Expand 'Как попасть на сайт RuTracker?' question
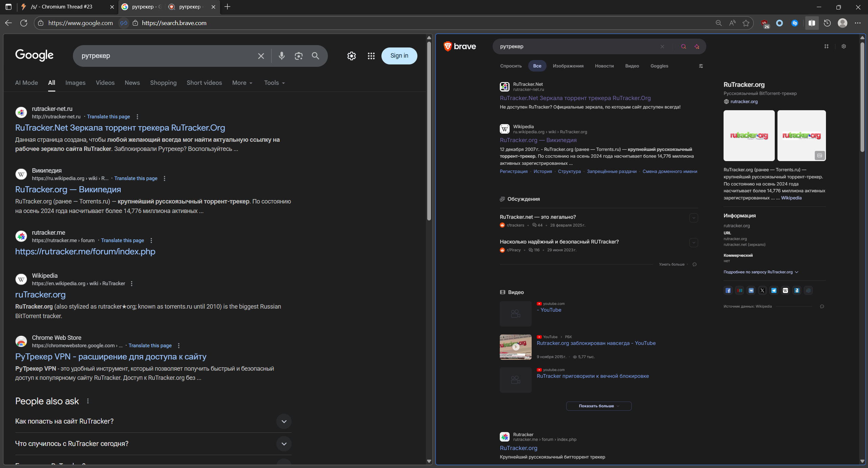The width and height of the screenshot is (868, 468). (284, 421)
